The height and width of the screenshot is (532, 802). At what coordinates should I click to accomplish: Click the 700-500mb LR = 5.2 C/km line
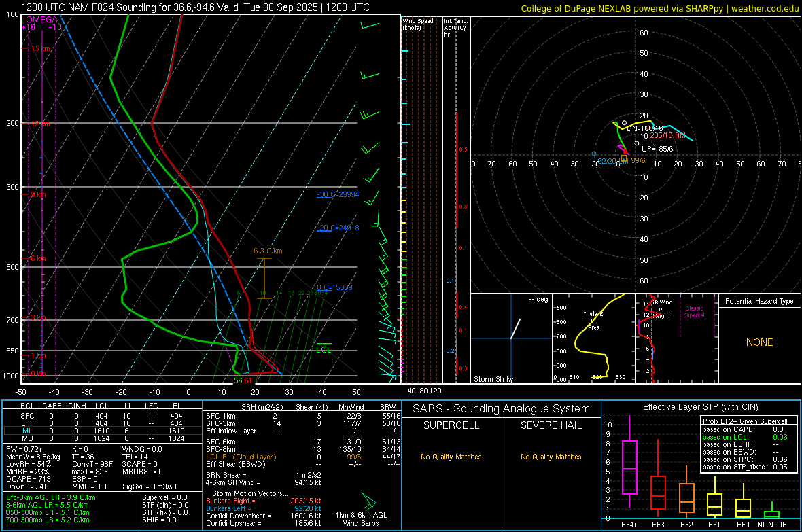tap(48, 520)
